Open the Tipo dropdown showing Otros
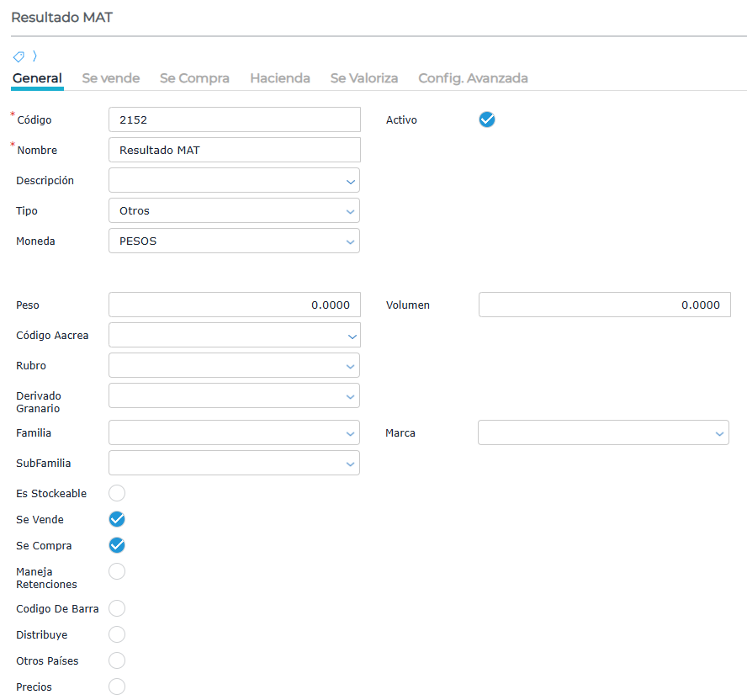This screenshot has width=747, height=700. click(x=234, y=210)
